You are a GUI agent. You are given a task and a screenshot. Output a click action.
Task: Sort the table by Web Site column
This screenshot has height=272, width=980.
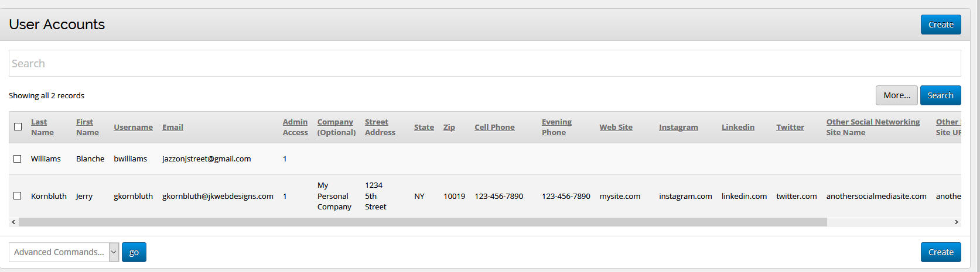pos(616,127)
